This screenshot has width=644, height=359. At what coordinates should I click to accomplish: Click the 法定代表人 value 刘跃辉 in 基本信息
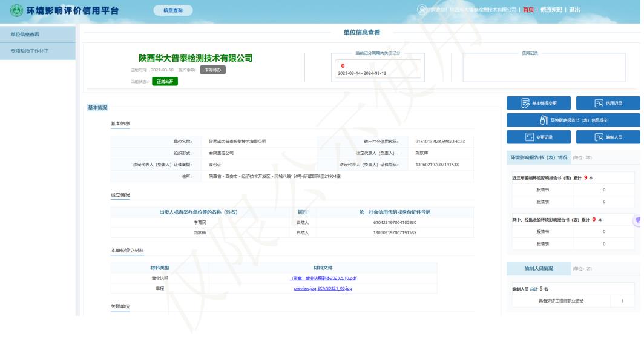click(421, 153)
